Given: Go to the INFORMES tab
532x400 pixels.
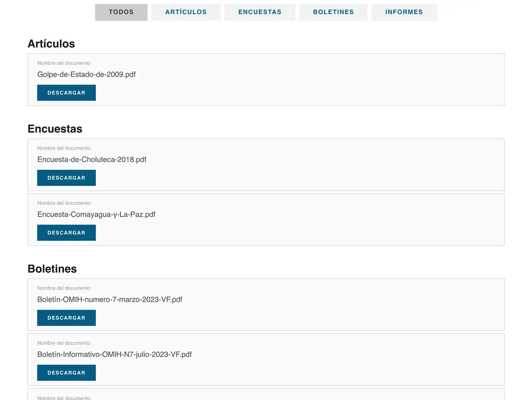Looking at the screenshot, I should [404, 12].
